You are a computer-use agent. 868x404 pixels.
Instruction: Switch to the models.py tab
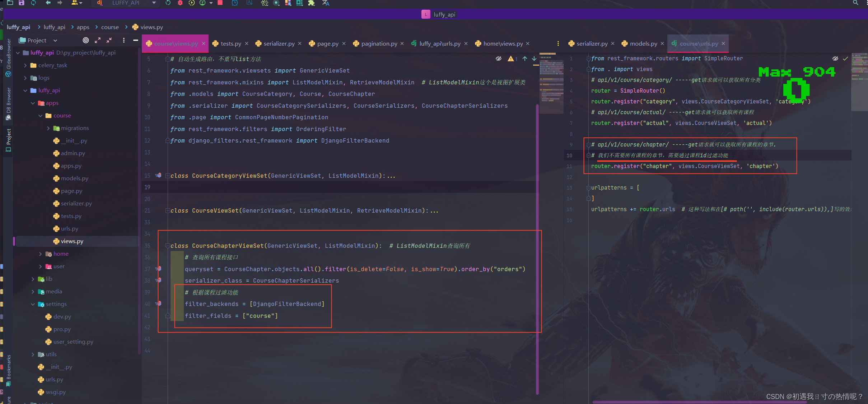pyautogui.click(x=643, y=43)
